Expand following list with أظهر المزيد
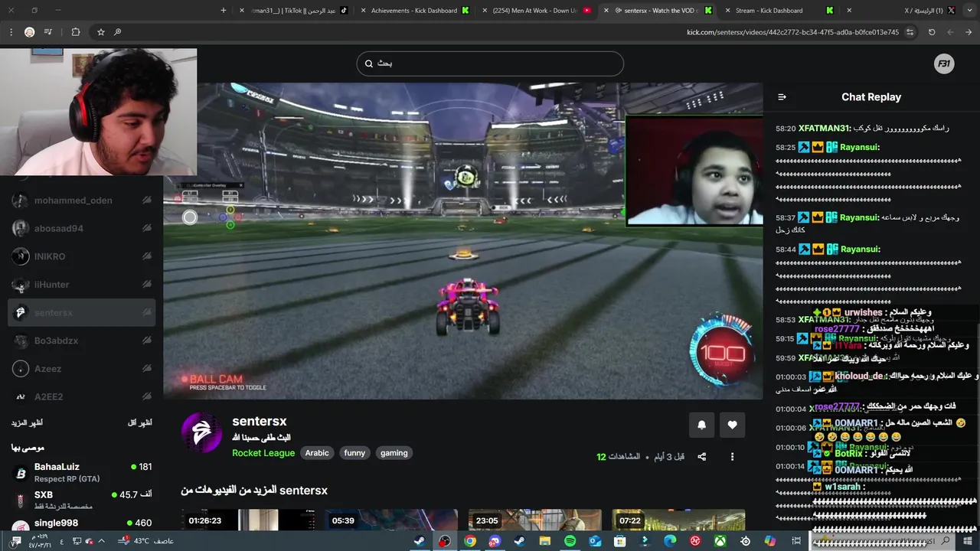This screenshot has height=551, width=980. pyautogui.click(x=27, y=423)
